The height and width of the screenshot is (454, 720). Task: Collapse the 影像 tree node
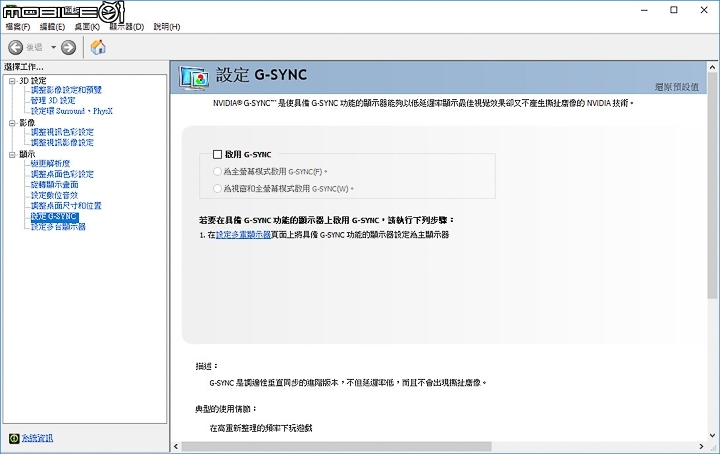(x=12, y=123)
